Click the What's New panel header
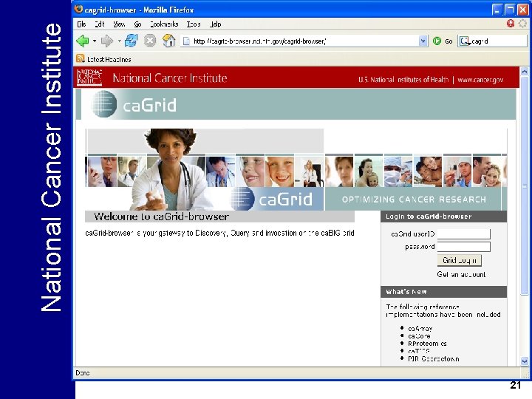Image resolution: width=532 pixels, height=399 pixels. click(x=444, y=292)
